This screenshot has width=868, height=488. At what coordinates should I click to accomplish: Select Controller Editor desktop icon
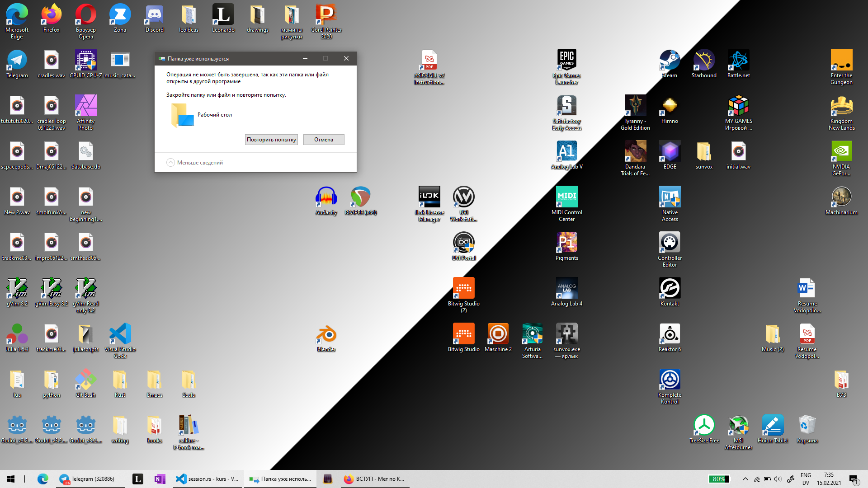pos(670,249)
